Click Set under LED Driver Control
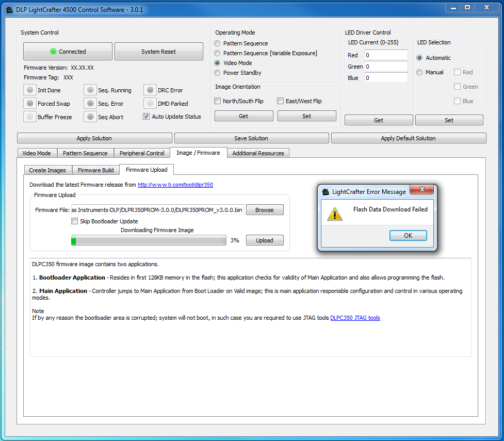The width and height of the screenshot is (504, 441). [x=449, y=120]
